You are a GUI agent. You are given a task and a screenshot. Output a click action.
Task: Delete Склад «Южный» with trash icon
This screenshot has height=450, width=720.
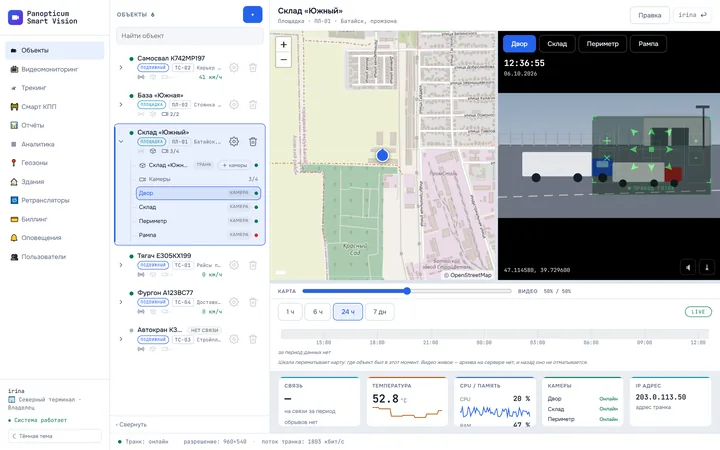(253, 141)
